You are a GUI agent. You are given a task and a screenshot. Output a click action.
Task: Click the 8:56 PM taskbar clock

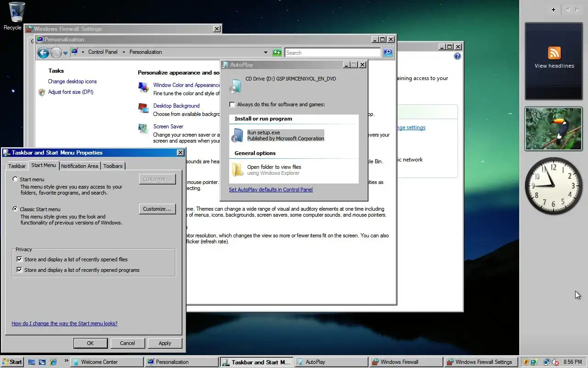(x=572, y=362)
